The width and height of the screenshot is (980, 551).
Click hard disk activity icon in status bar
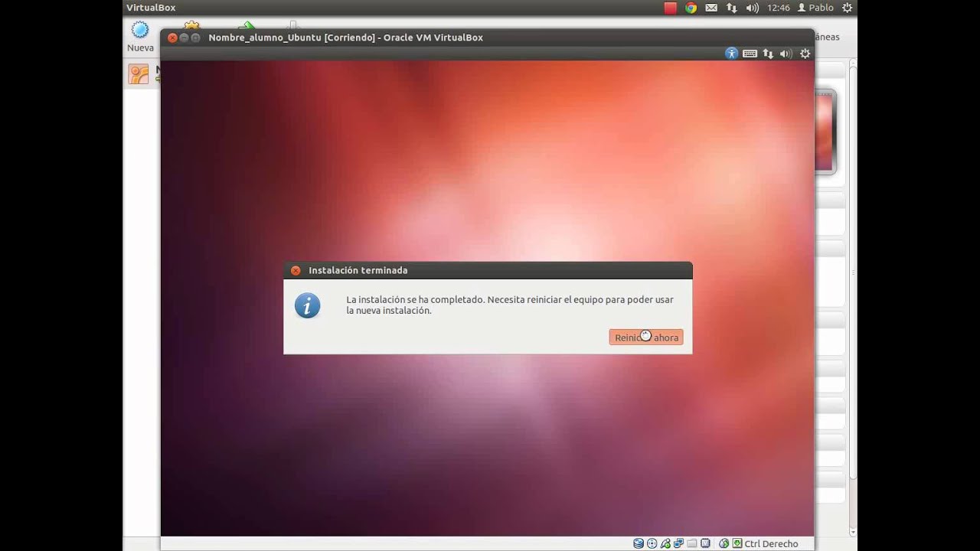tap(639, 543)
